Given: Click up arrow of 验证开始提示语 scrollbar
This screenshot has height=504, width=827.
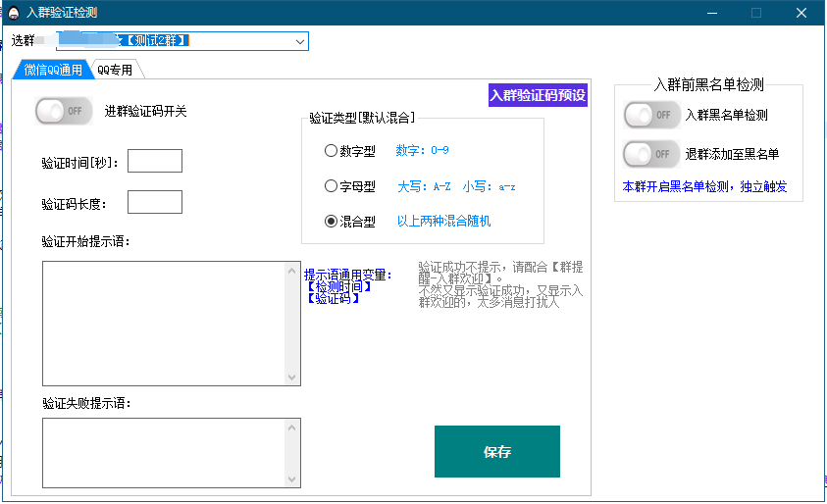Looking at the screenshot, I should 291,271.
